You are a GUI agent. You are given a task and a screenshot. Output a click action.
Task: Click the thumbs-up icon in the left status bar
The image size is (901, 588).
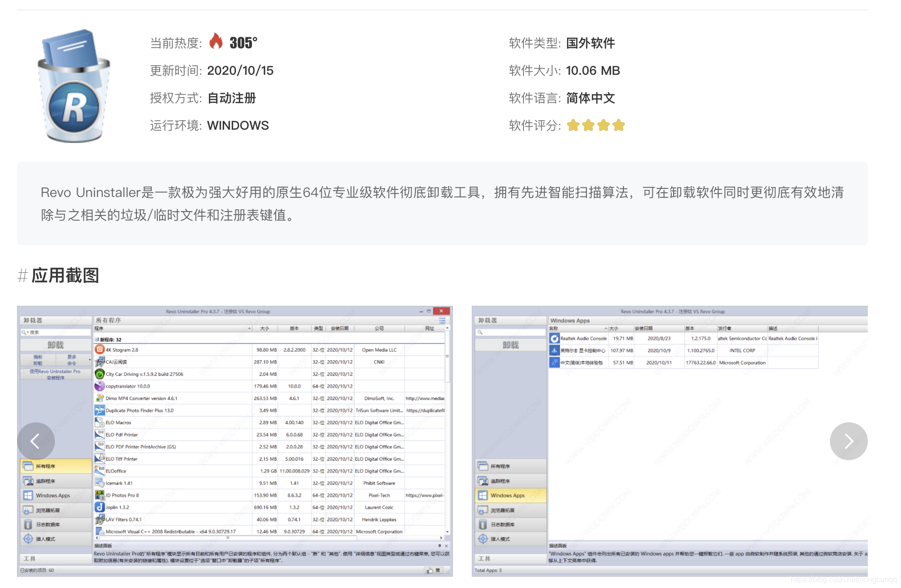coord(430,570)
